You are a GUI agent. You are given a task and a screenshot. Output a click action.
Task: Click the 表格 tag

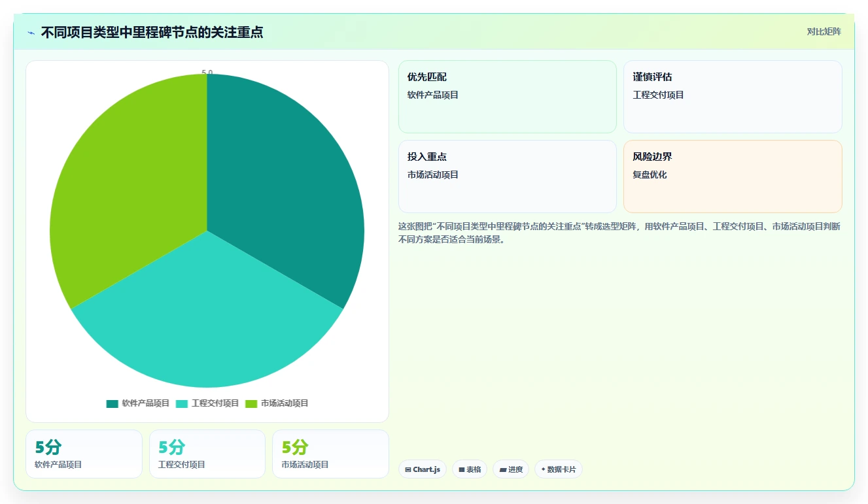(470, 469)
